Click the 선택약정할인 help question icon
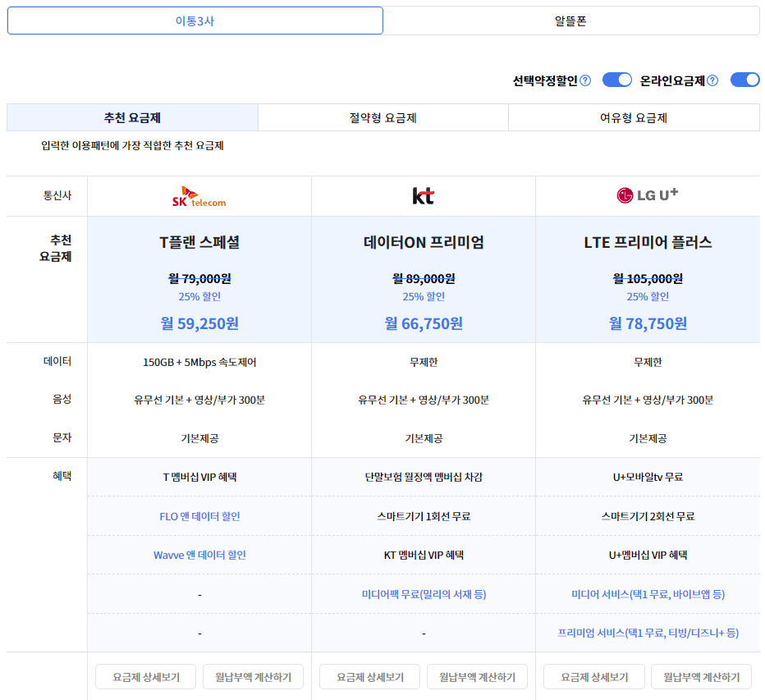This screenshot has height=700, width=765. pyautogui.click(x=585, y=80)
